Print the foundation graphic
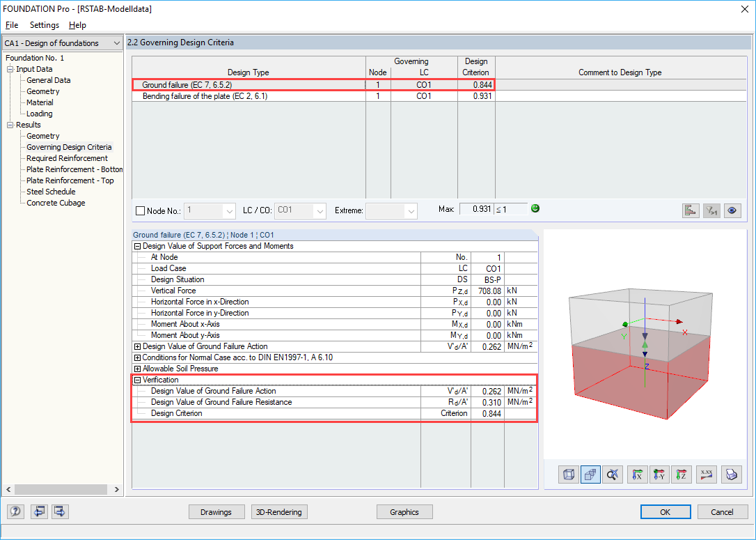Screen dimensions: 756x540 point(732,475)
